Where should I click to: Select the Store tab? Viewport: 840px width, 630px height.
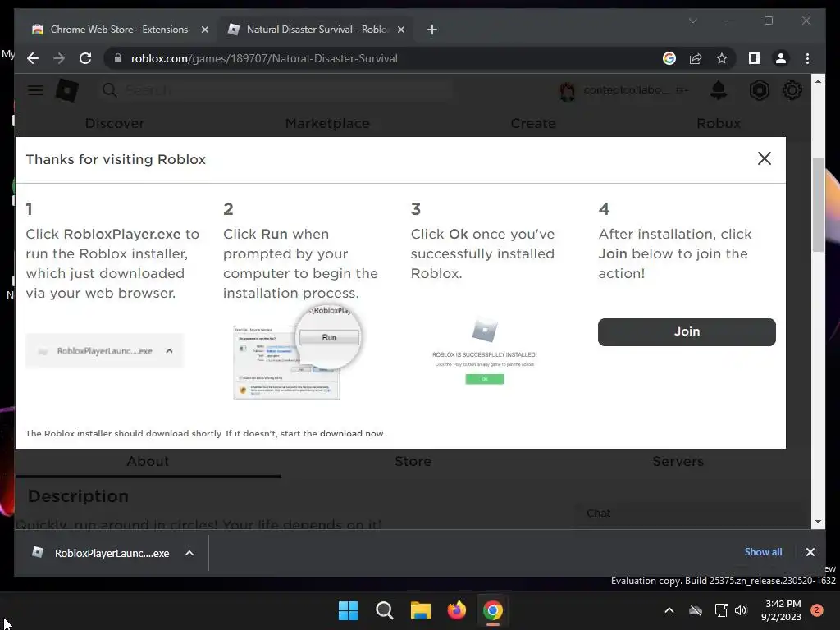point(413,461)
